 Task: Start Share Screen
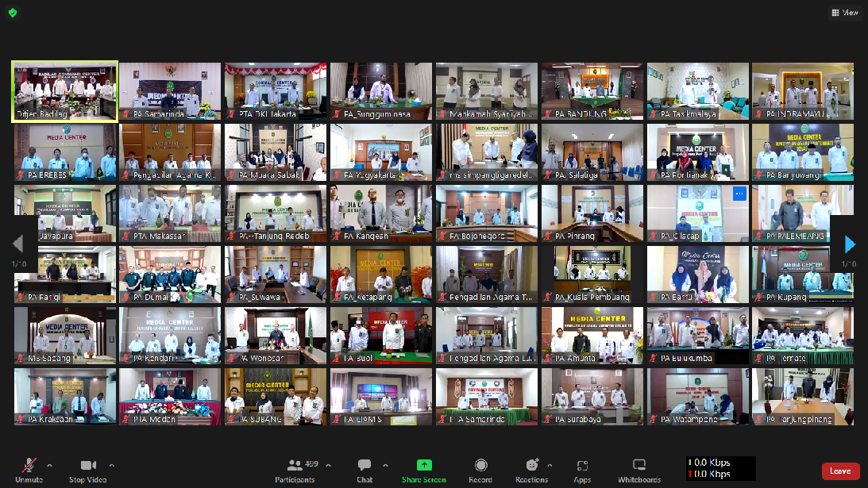424,469
